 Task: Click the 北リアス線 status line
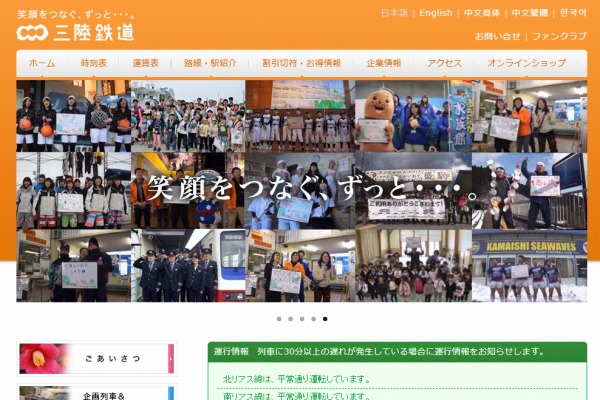pyautogui.click(x=297, y=379)
